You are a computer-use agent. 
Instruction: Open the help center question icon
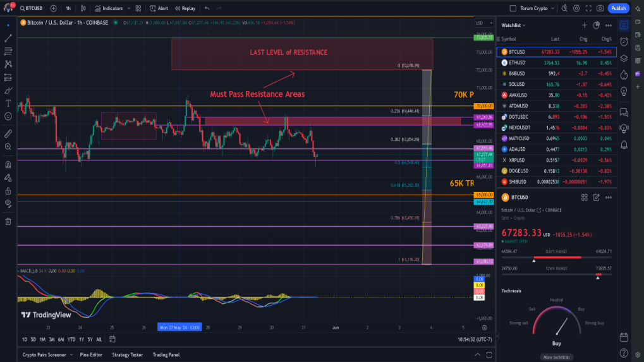click(x=624, y=353)
